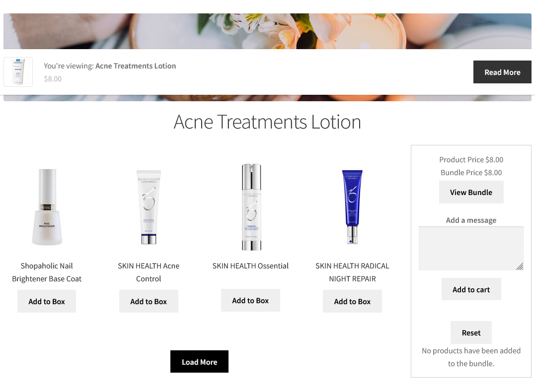535x392 pixels.
Task: Open the SKIN HEALTH Ossential title
Action: 250,266
